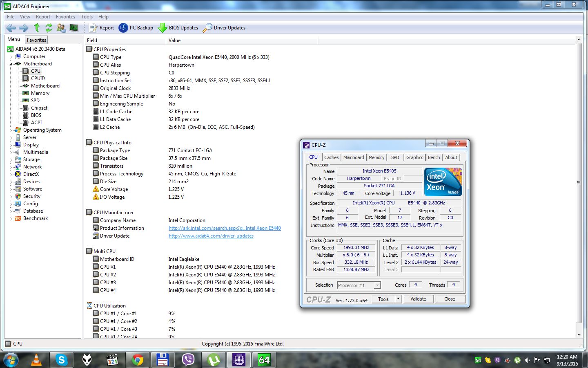This screenshot has height=368, width=588.
Task: Click Validate button in CPU-Z
Action: pos(418,299)
